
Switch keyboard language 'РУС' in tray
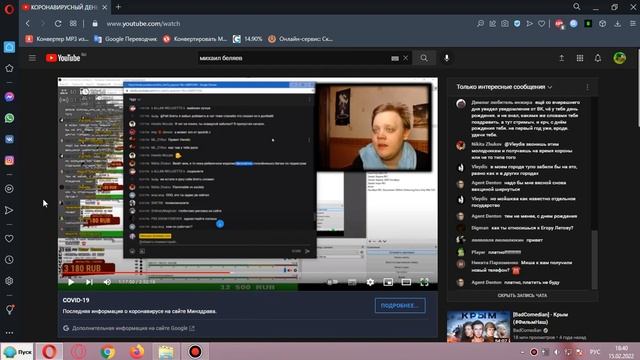coord(595,352)
